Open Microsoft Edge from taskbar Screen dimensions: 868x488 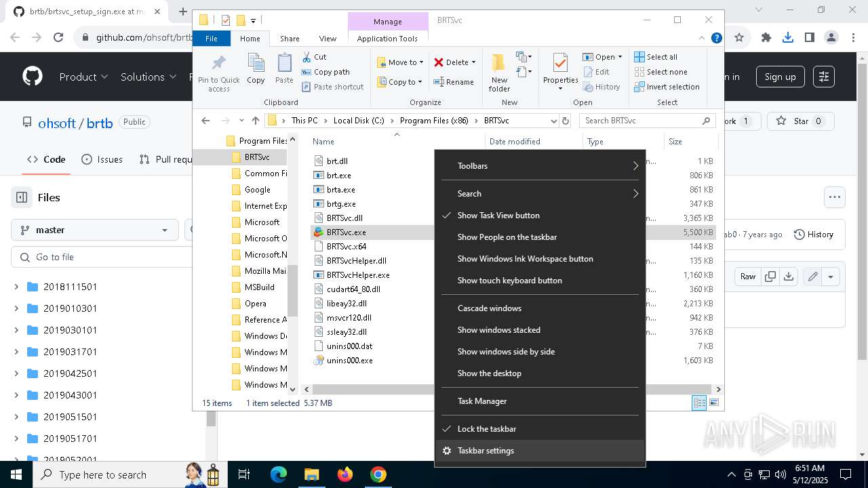[x=279, y=474]
